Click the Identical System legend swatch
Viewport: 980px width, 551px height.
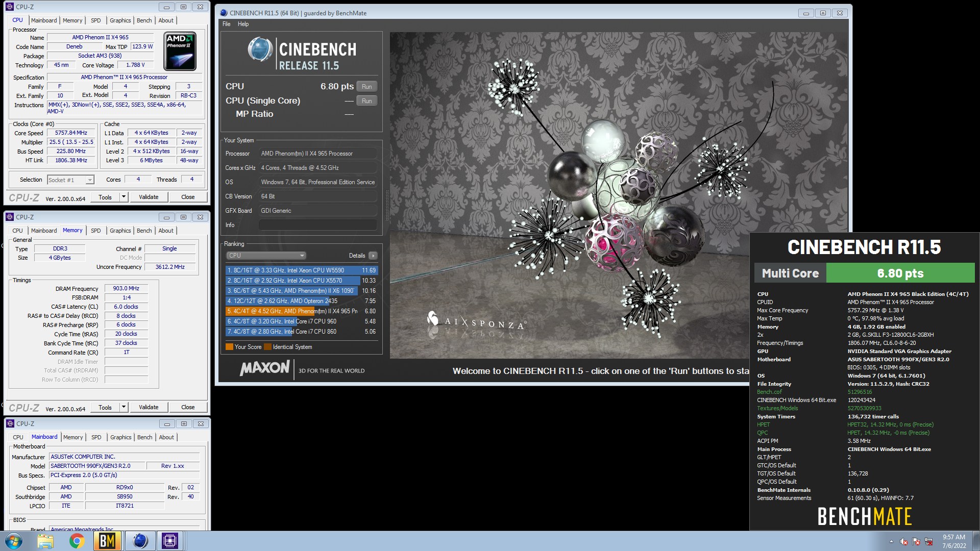pos(267,347)
